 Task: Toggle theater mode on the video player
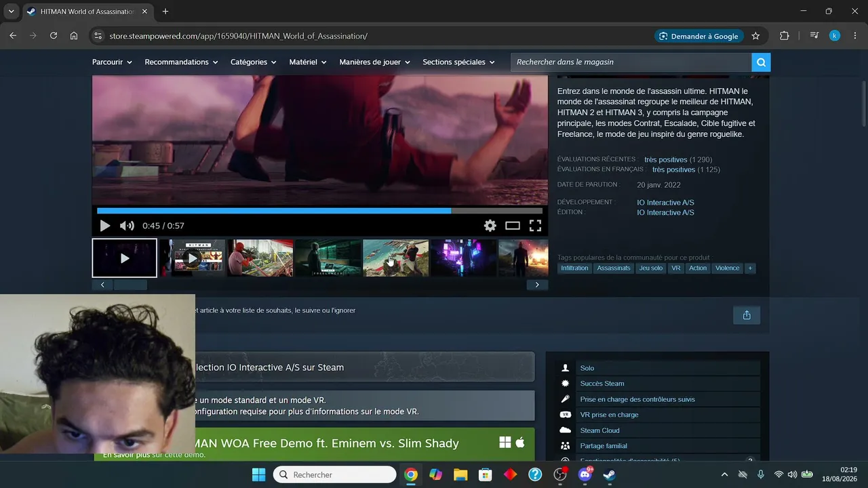coord(513,226)
